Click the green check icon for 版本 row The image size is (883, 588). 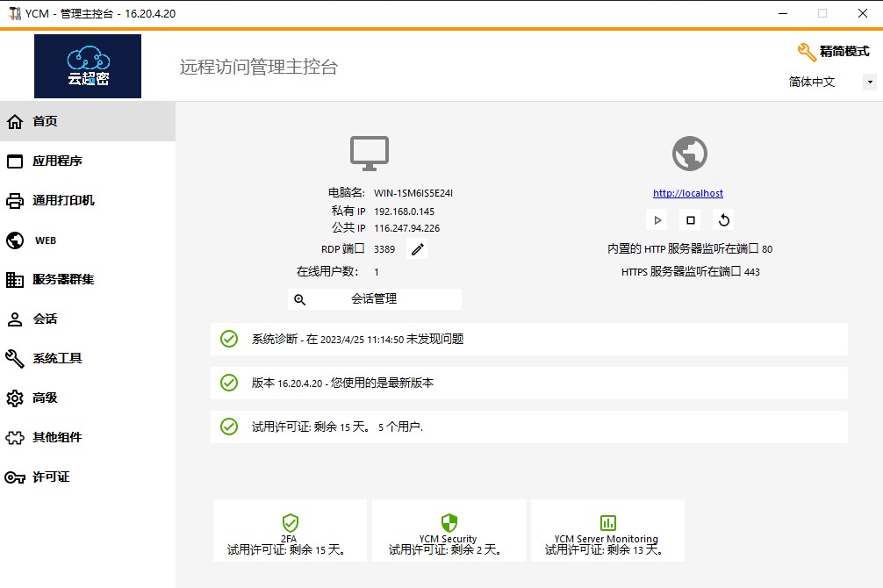(x=228, y=383)
